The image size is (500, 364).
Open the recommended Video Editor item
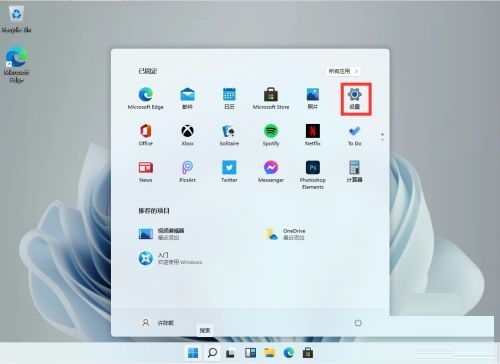point(162,234)
